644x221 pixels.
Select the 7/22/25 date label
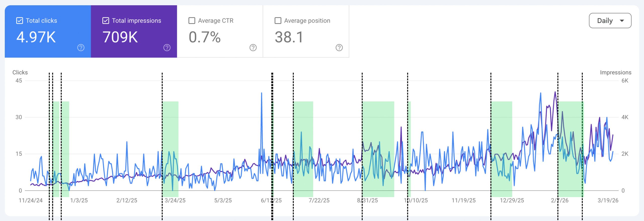319,200
